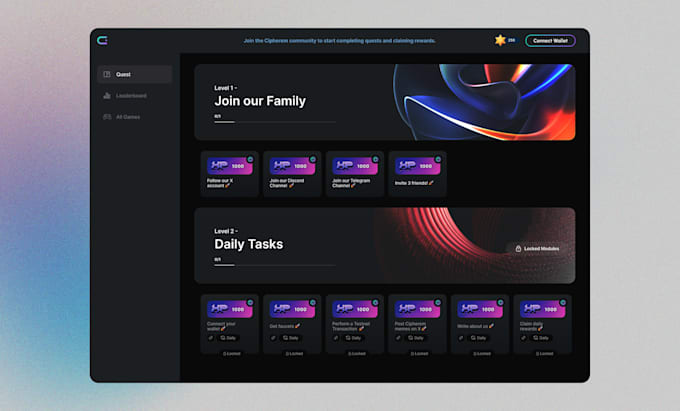Viewport: 680px width, 411px height.
Task: Open the Join our Telegram Channel quest
Action: click(x=355, y=173)
